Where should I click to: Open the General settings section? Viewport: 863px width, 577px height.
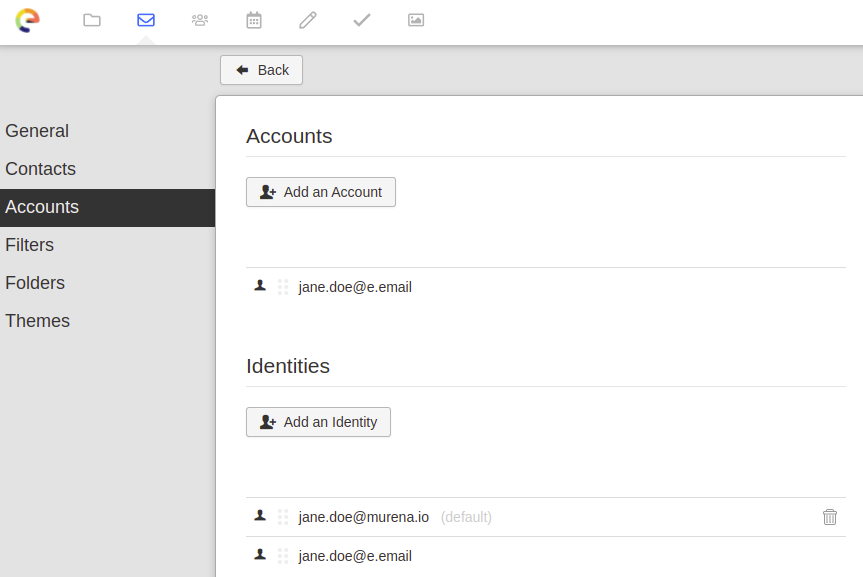point(37,130)
